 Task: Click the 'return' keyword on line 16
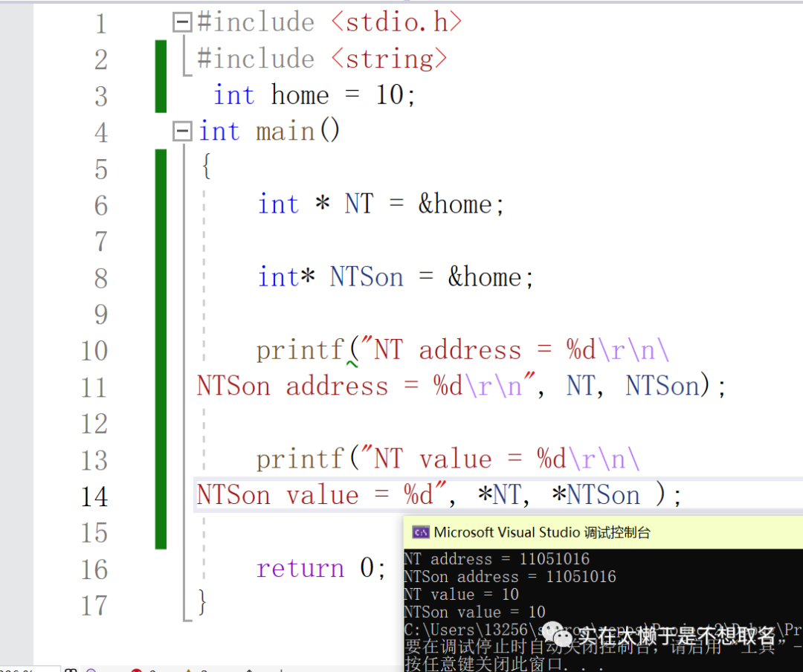(300, 569)
